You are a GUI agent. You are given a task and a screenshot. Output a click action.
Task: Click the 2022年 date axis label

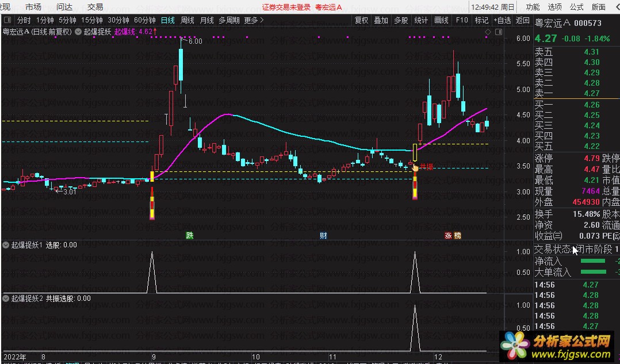15,357
